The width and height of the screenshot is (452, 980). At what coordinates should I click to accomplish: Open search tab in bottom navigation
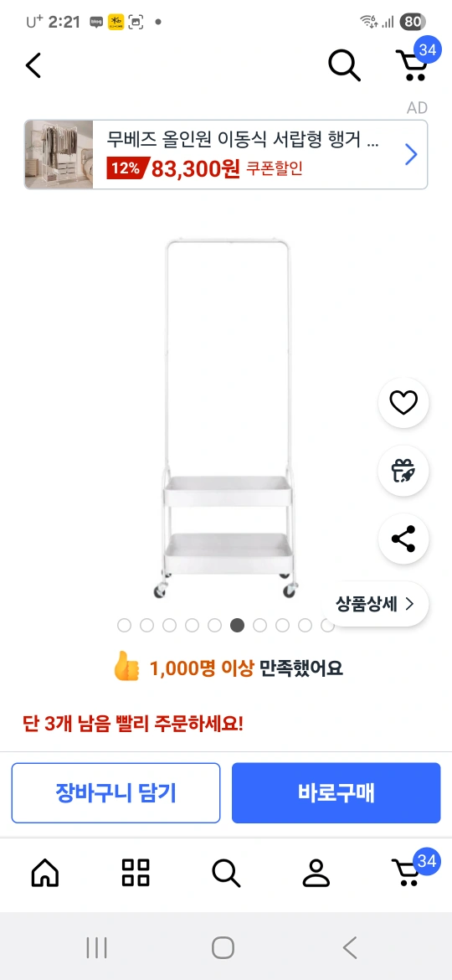tap(226, 873)
